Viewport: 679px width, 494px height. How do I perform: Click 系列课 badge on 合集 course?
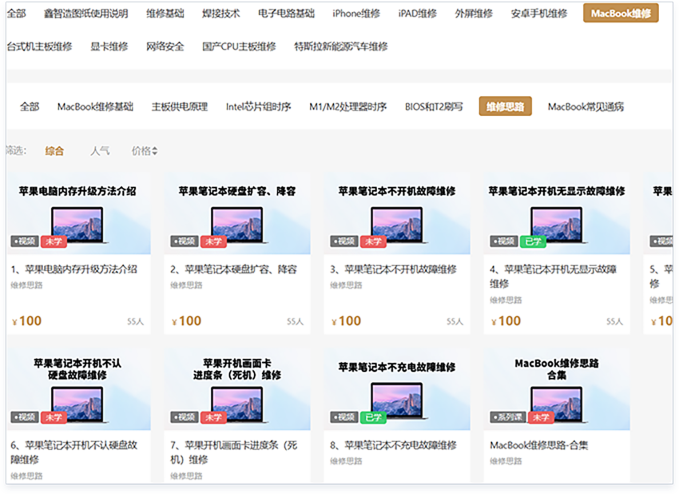(x=508, y=417)
